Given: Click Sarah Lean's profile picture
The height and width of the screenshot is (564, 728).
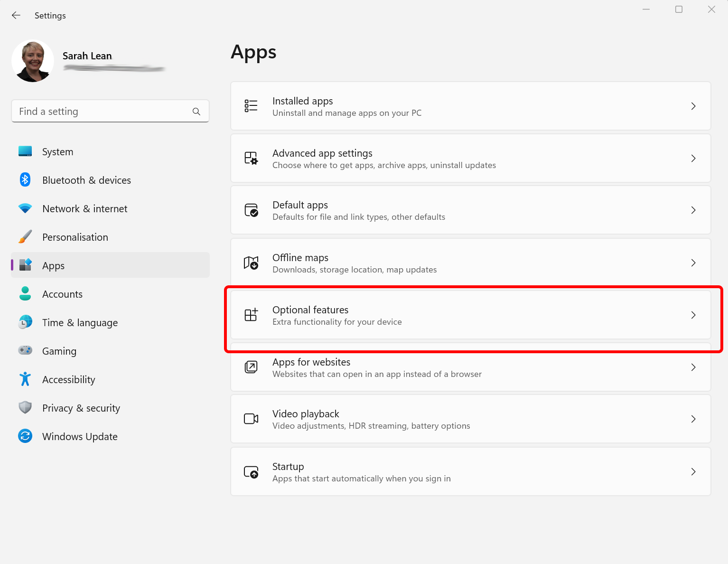Looking at the screenshot, I should [x=33, y=61].
